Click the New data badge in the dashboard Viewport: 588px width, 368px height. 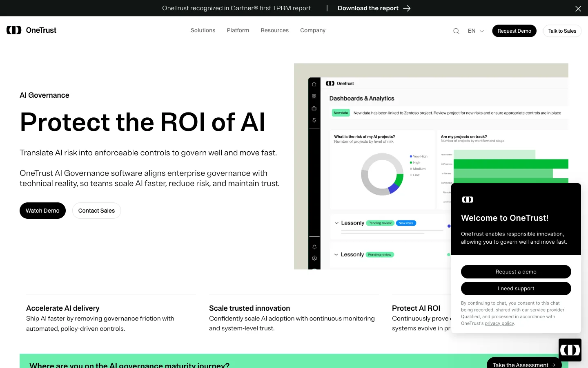click(x=341, y=113)
